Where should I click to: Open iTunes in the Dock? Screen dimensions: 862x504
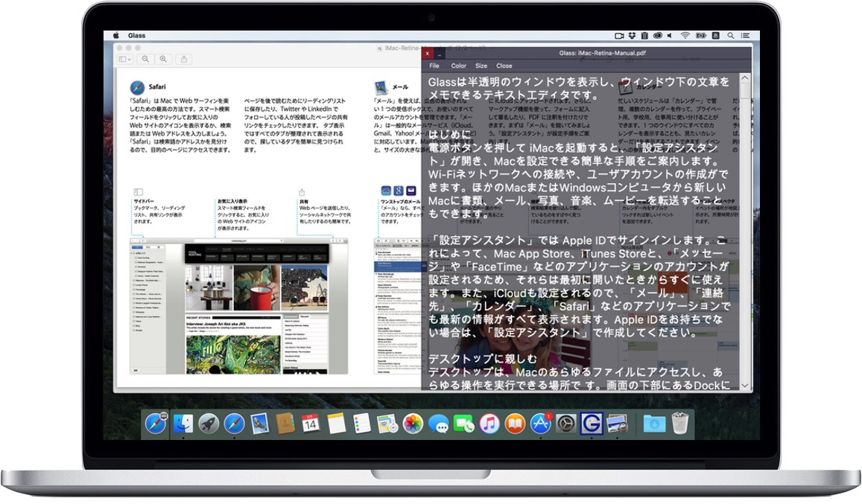pos(489,424)
